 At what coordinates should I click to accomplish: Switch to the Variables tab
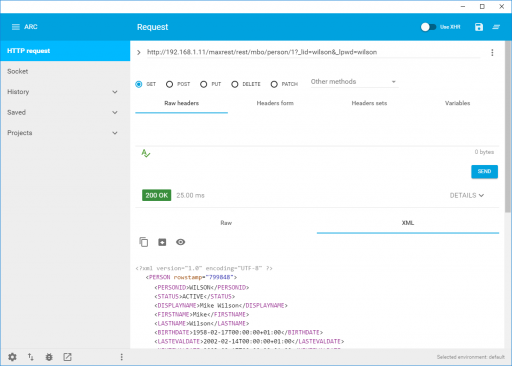pyautogui.click(x=457, y=103)
